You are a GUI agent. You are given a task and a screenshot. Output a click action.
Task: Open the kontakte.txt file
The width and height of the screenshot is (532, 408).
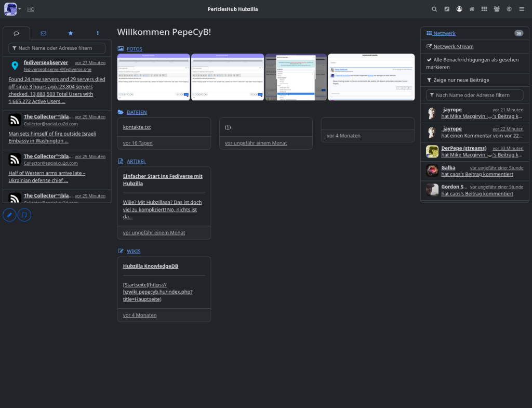pos(137,127)
